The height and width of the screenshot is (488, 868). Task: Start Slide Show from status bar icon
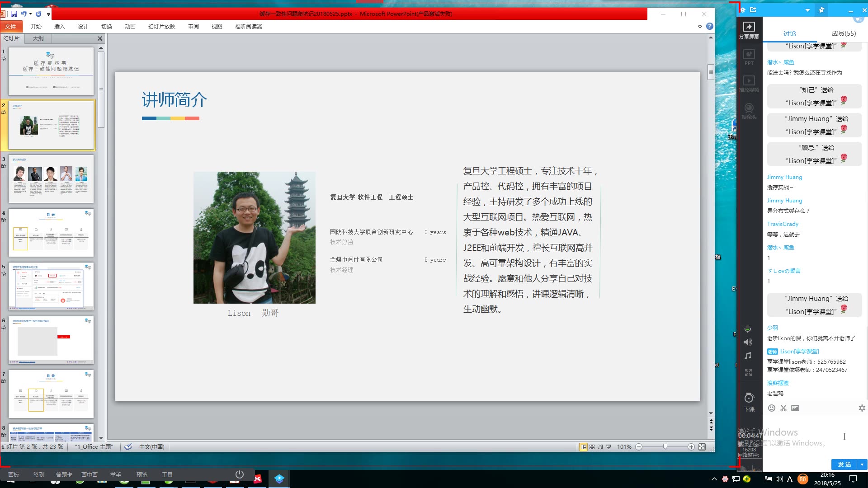click(x=609, y=447)
